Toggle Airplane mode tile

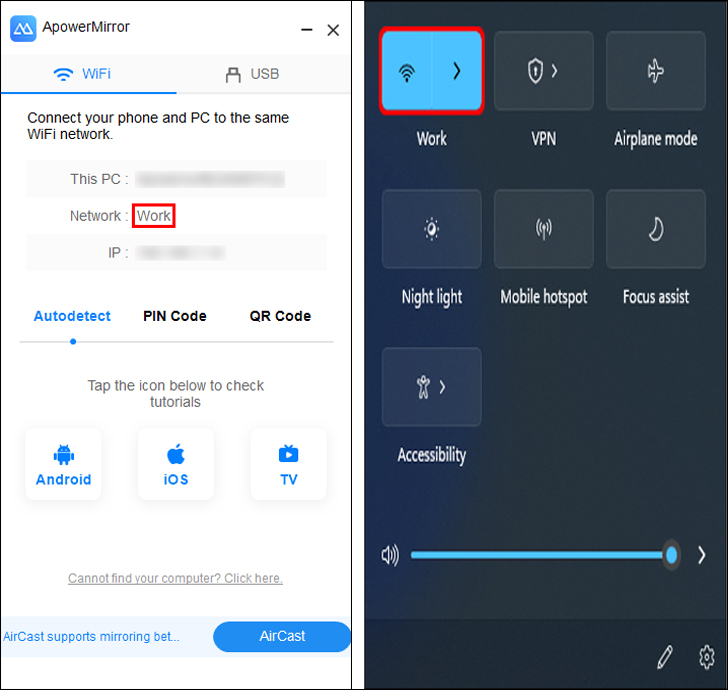(x=656, y=71)
